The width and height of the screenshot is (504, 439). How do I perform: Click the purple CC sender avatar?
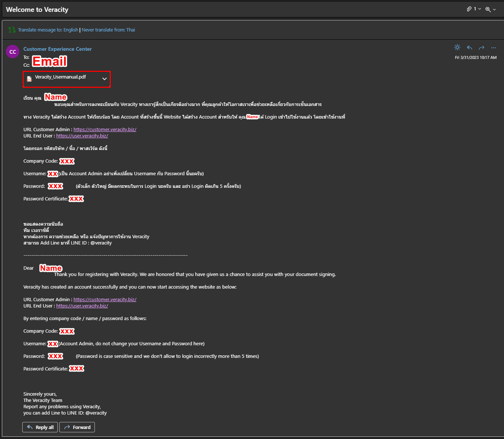click(13, 52)
